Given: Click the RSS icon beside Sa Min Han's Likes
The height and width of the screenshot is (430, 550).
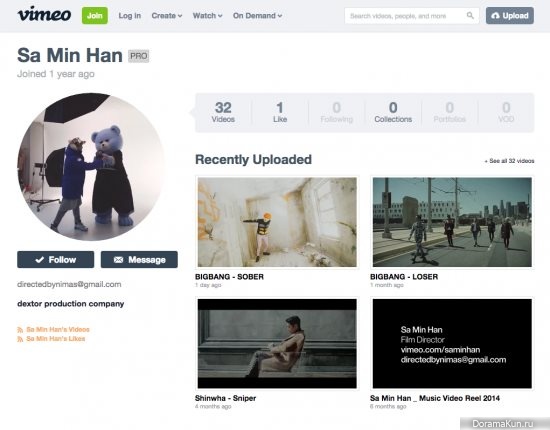Looking at the screenshot, I should click(20, 339).
